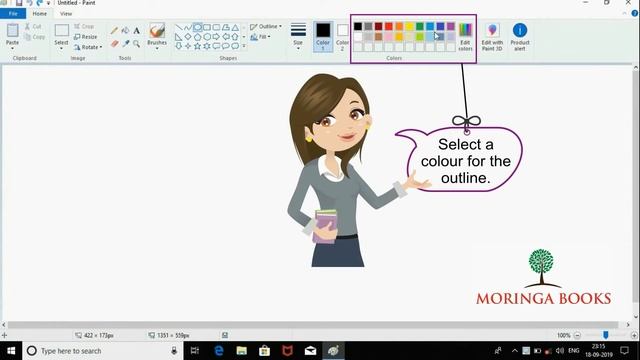640x360 pixels.
Task: Choose the Triangle shape
Action: [236, 28]
